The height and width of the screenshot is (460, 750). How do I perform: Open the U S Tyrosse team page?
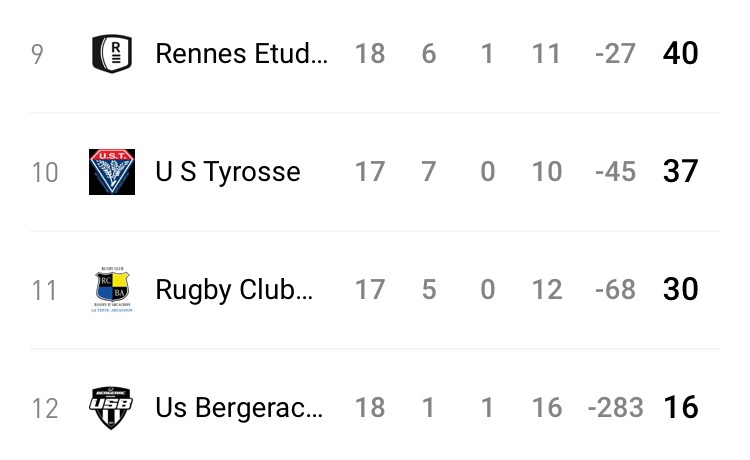[x=228, y=172]
